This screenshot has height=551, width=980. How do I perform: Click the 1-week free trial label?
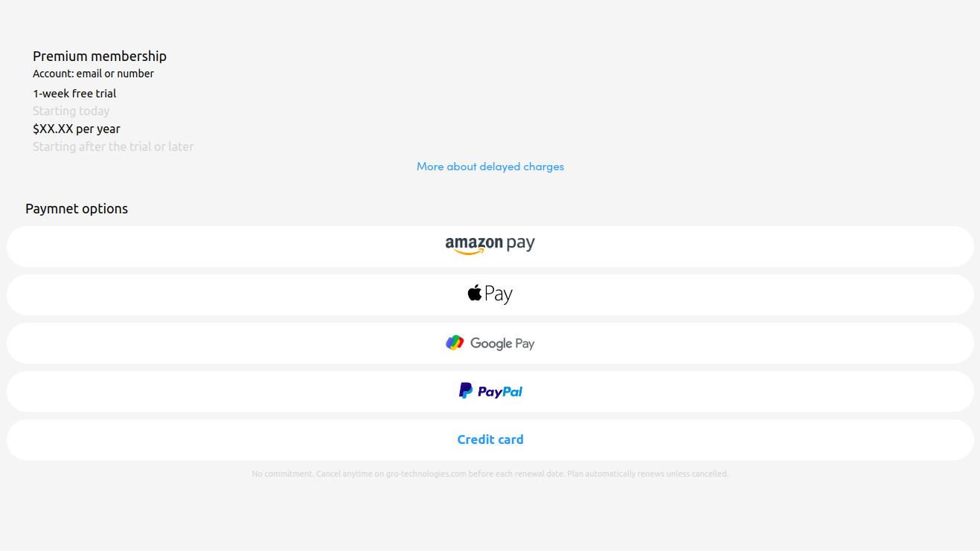[74, 94]
